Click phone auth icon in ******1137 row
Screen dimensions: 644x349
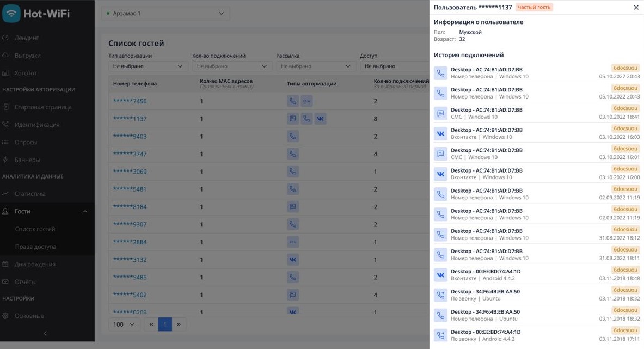coord(307,119)
